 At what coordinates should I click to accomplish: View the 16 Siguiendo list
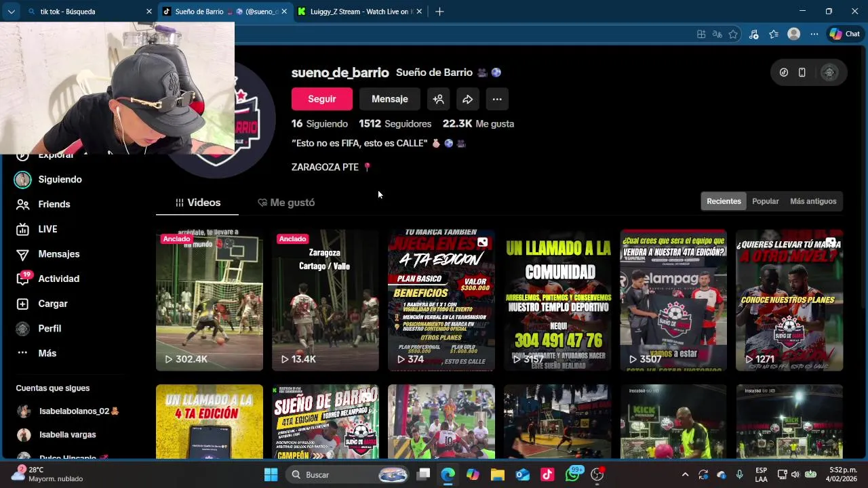[319, 124]
